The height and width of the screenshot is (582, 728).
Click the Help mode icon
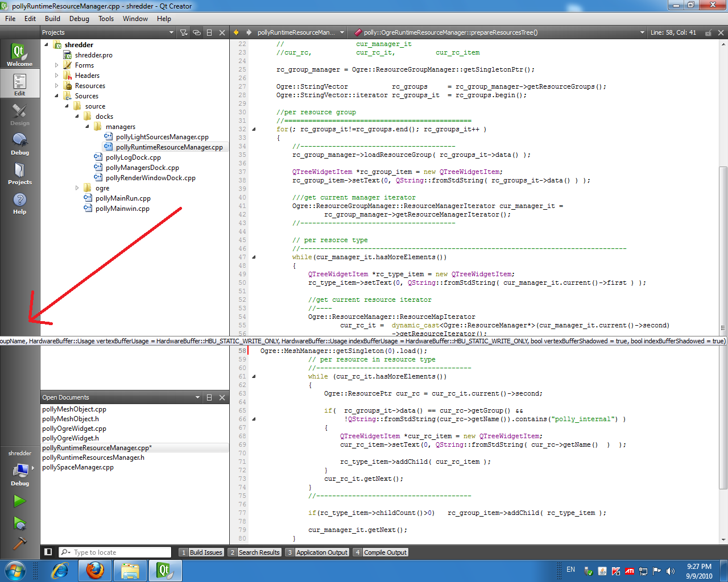[19, 202]
